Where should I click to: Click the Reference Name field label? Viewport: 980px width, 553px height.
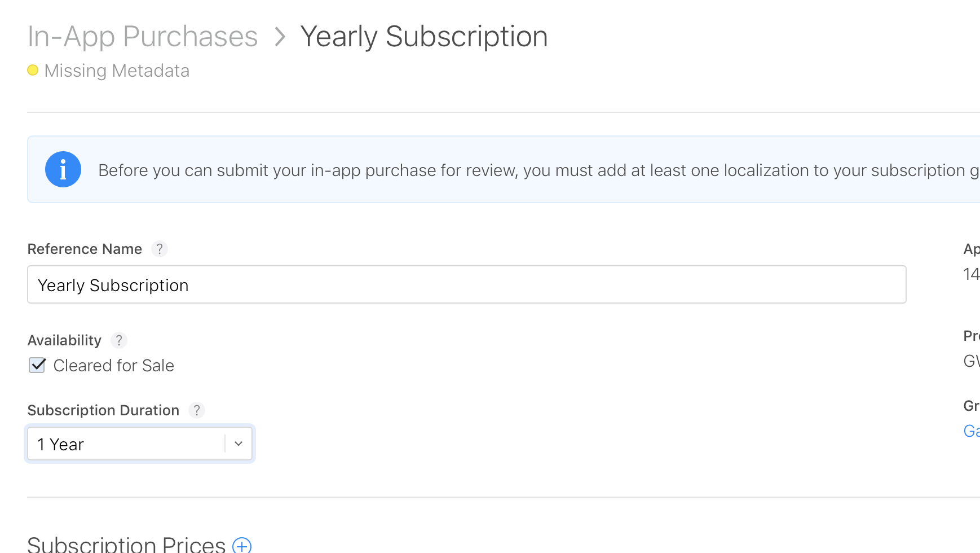(85, 249)
